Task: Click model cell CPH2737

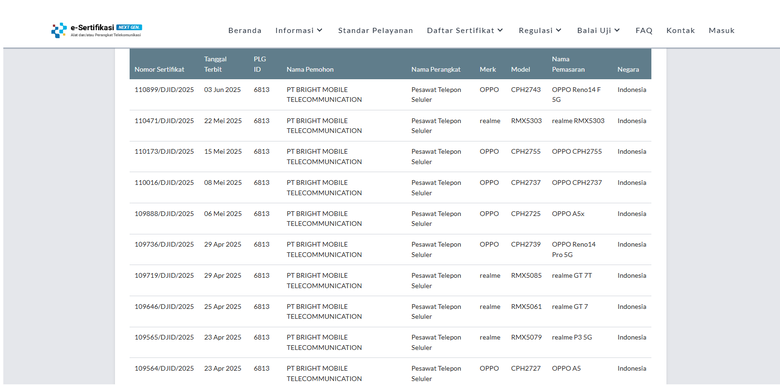Action: [x=526, y=183]
